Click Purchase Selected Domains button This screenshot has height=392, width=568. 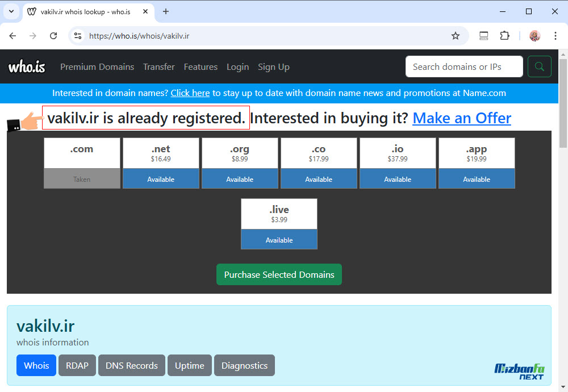[x=279, y=274]
